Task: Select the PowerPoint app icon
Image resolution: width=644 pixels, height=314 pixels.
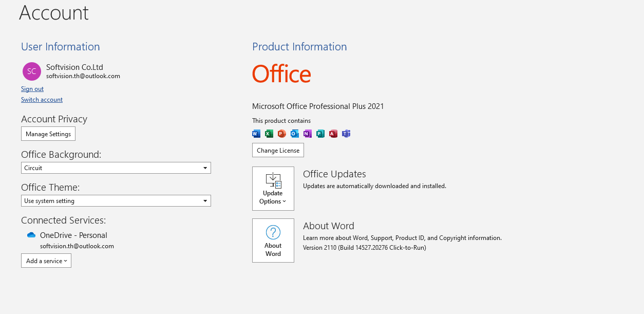Action: pyautogui.click(x=281, y=134)
